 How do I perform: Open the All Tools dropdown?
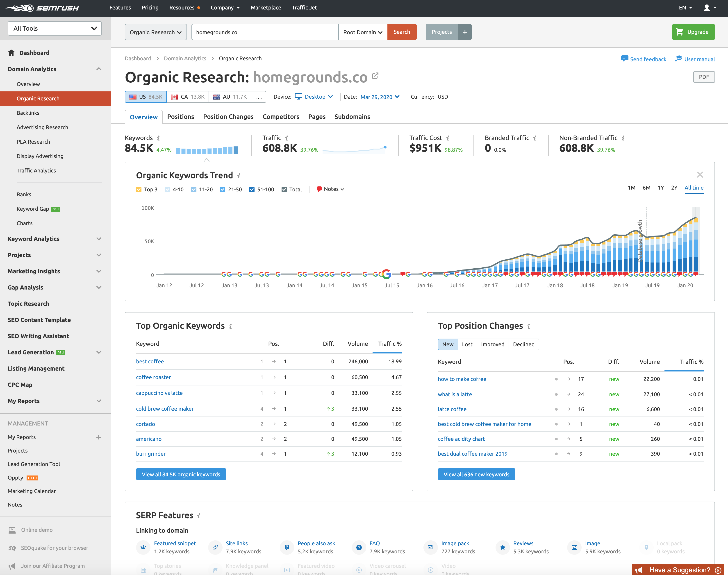click(55, 28)
